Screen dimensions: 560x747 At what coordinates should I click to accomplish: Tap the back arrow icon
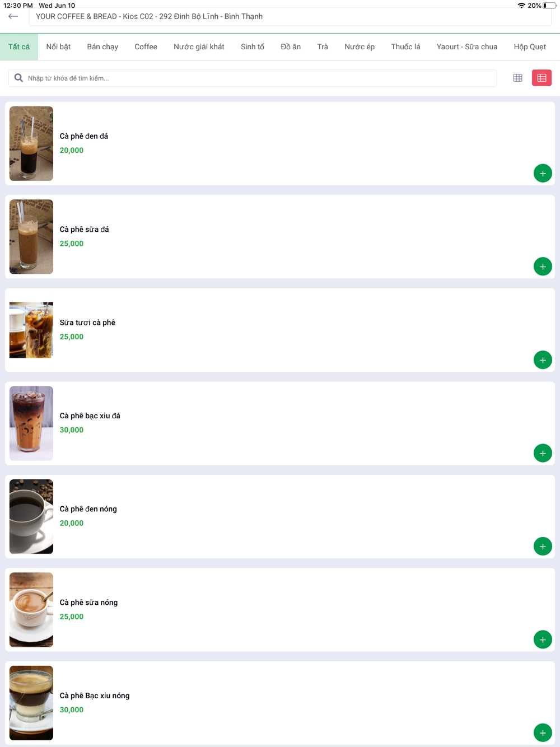click(13, 16)
